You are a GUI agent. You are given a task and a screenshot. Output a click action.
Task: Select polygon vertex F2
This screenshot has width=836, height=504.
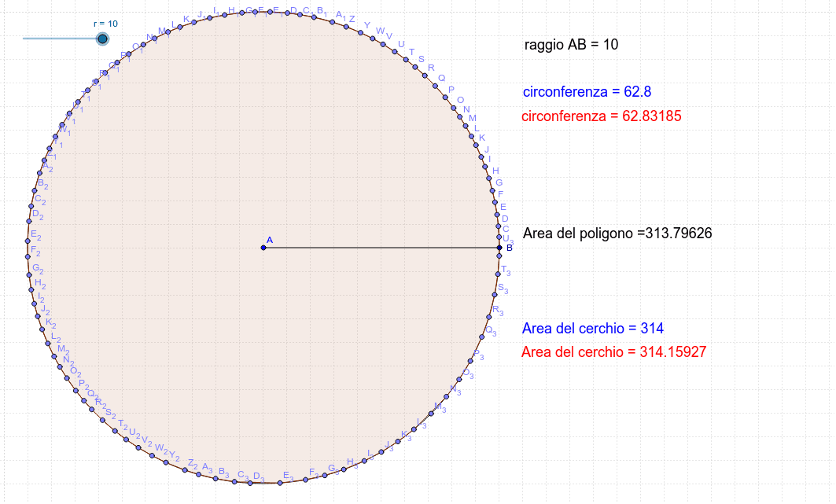tap(28, 257)
